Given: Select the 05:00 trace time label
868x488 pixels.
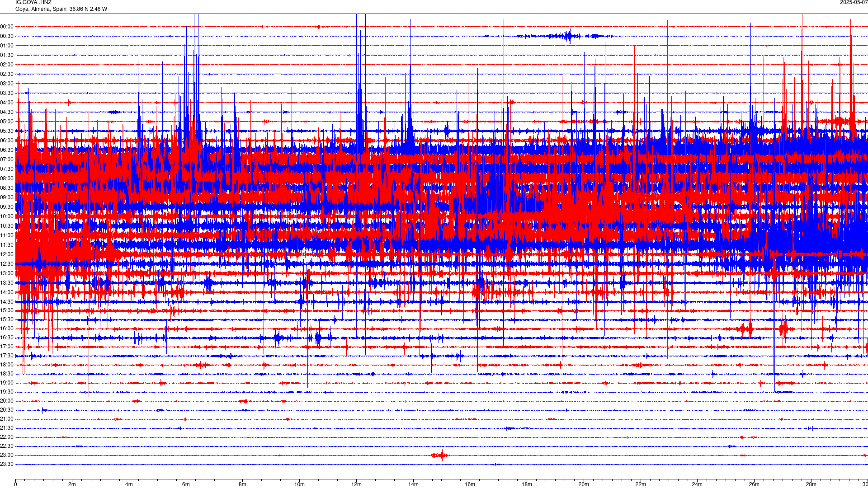Looking at the screenshot, I should tap(7, 122).
